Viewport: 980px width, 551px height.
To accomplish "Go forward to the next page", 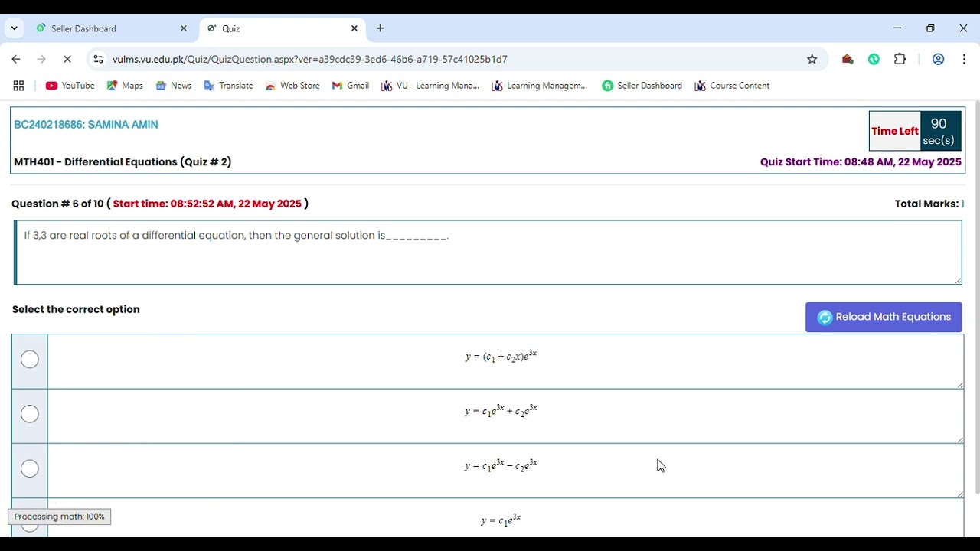I will [x=41, y=59].
